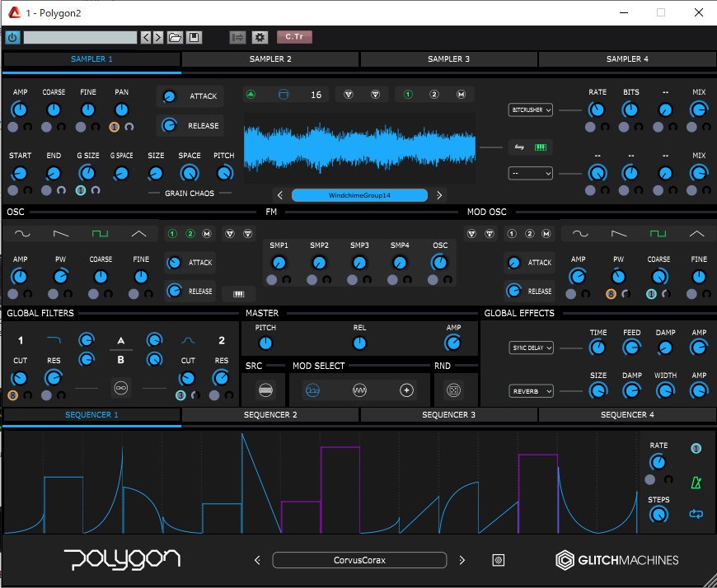Save preset with the floppy disk icon
The image size is (717, 588).
pyautogui.click(x=194, y=37)
